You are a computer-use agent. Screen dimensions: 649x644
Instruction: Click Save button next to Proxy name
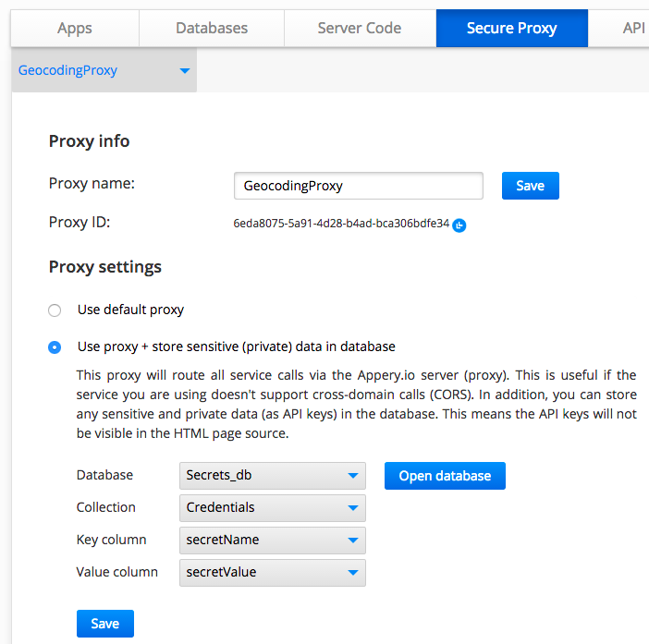[530, 186]
